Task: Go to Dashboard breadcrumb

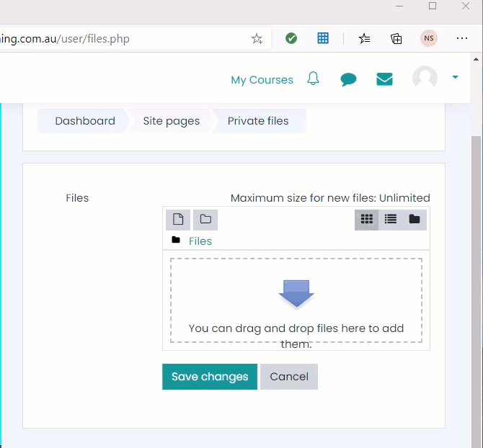Action: [85, 121]
